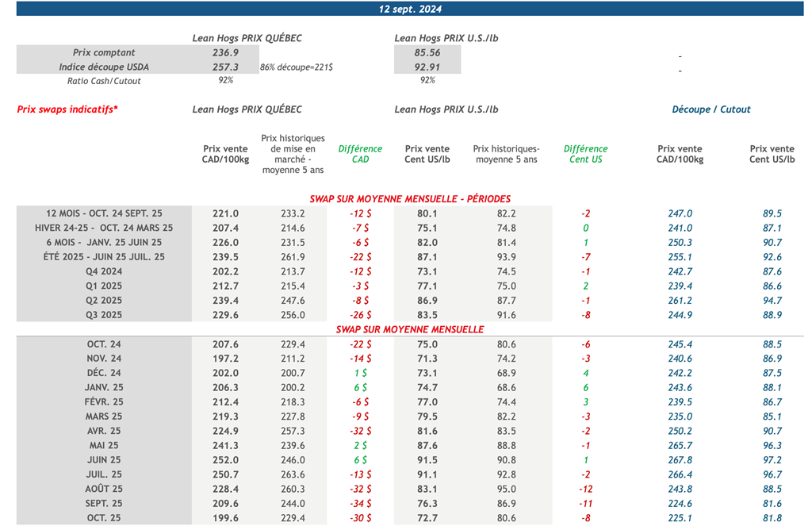Select the HIVER 24-25 period row label
Viewport: 812px width, 526px height.
104,228
